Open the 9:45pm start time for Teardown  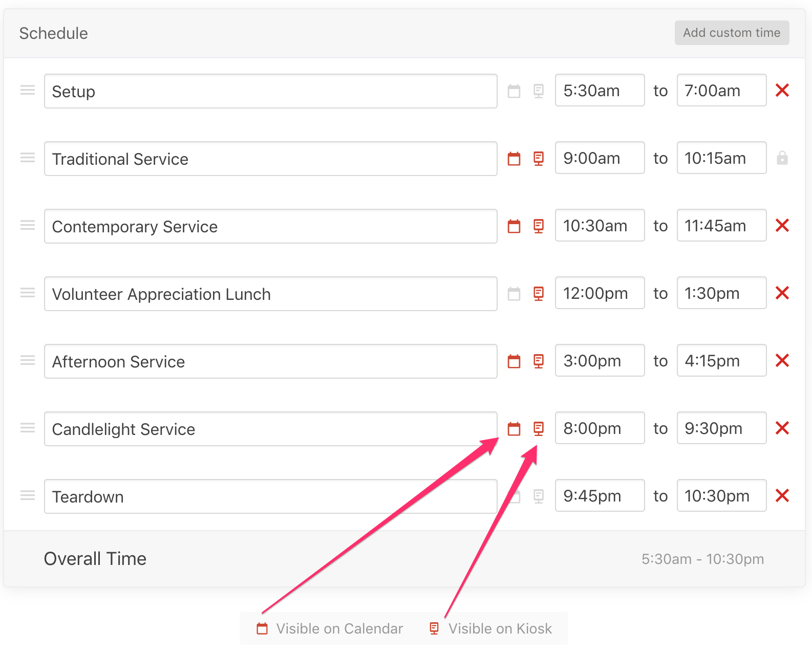pos(600,495)
